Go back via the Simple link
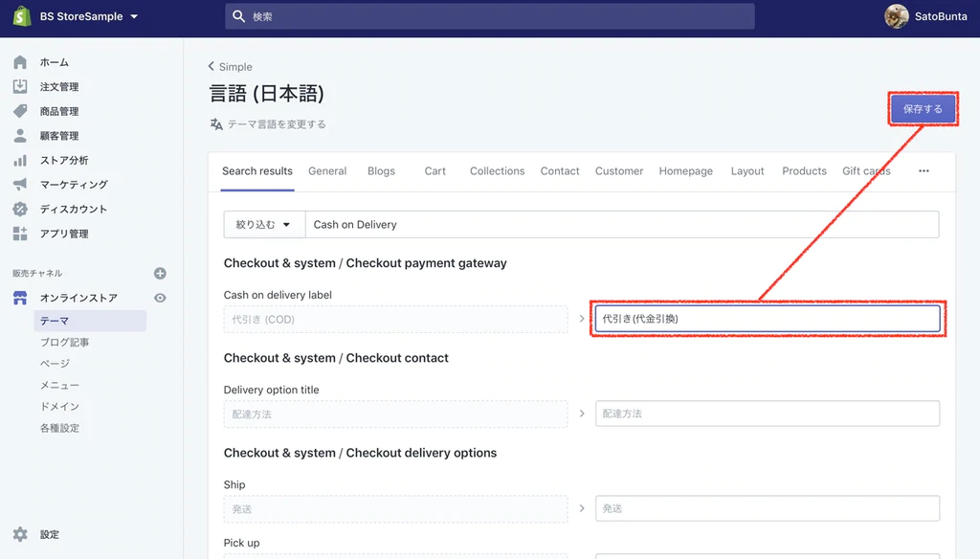The width and height of the screenshot is (980, 559). 231,67
